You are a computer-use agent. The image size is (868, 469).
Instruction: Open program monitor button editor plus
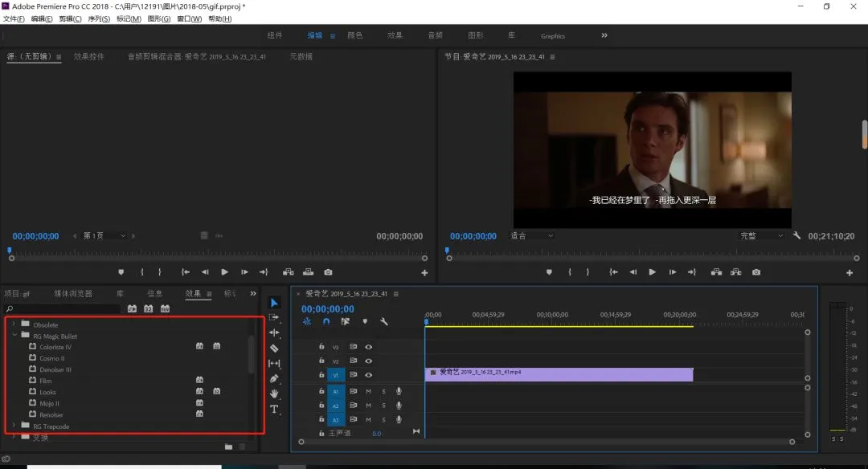[850, 273]
